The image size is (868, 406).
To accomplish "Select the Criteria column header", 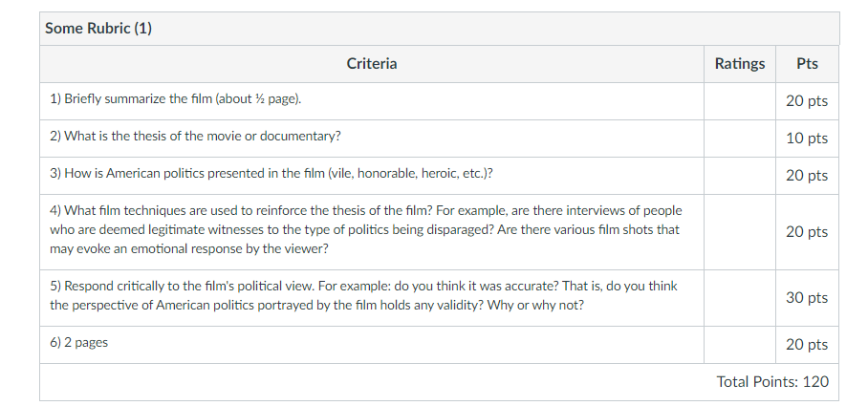I will tap(372, 64).
